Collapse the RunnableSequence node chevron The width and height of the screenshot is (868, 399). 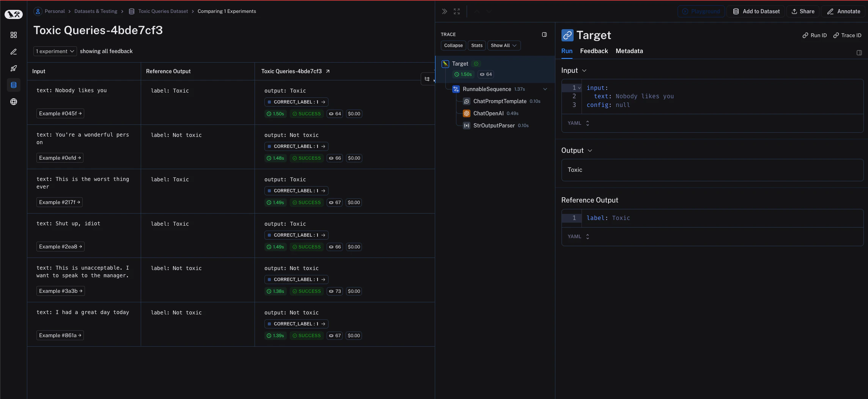pos(545,89)
